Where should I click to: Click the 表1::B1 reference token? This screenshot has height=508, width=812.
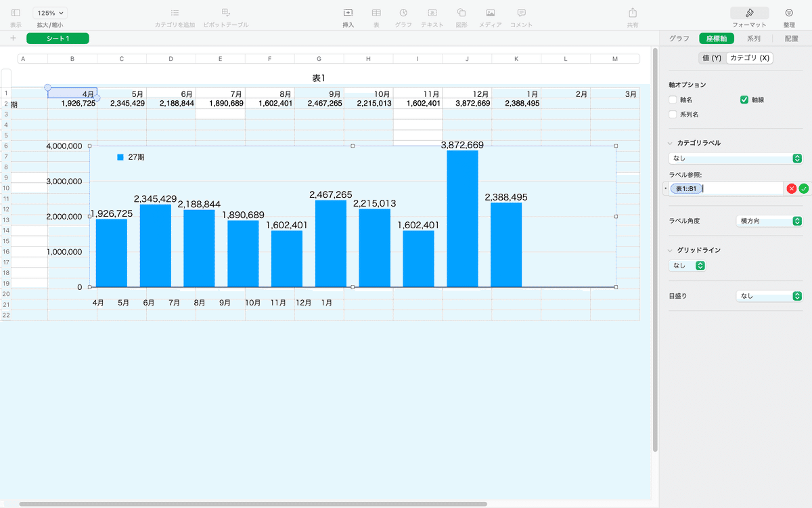tap(686, 189)
